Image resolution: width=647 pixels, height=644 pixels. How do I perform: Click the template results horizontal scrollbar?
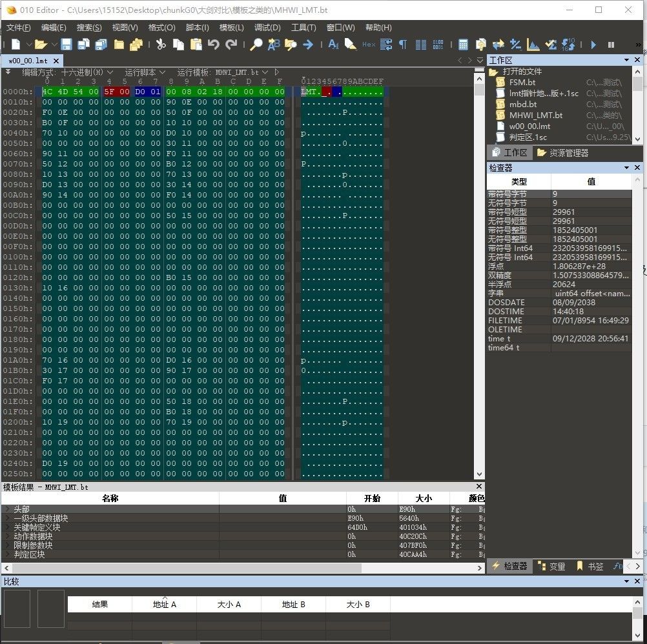[x=242, y=568]
